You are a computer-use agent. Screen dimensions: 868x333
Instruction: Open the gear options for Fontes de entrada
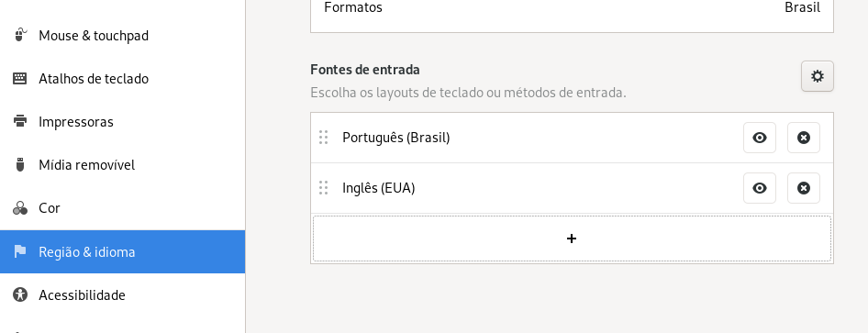817,76
